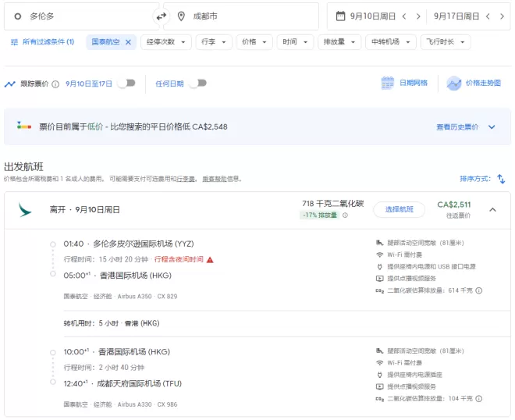Click info icon next to -17% 排放量
The height and width of the screenshot is (420, 515).
345,215
